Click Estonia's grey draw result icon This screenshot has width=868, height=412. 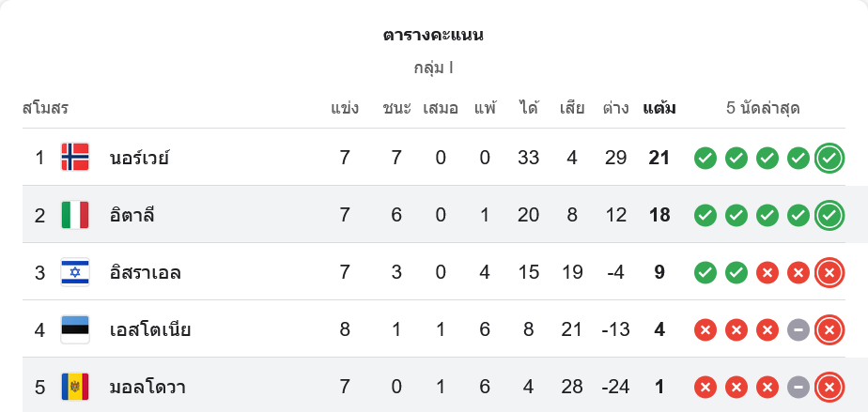coord(798,329)
